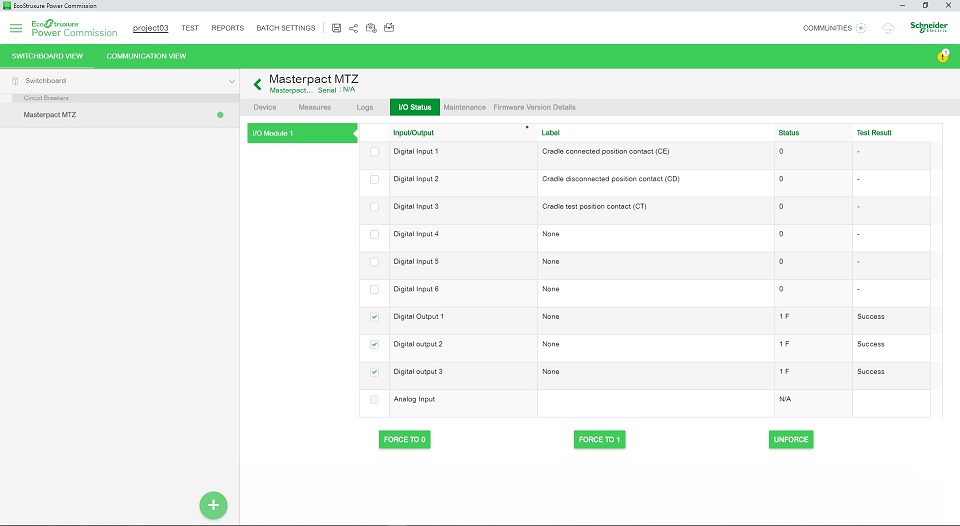960x526 pixels.
Task: Open the hamburger main menu
Action: [16, 28]
